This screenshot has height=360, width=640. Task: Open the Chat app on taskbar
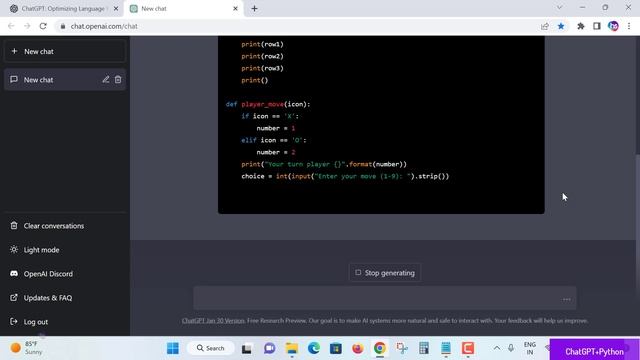pos(269,348)
